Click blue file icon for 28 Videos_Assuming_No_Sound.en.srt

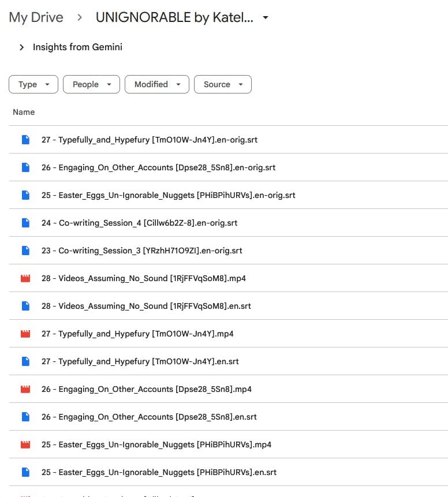25,306
